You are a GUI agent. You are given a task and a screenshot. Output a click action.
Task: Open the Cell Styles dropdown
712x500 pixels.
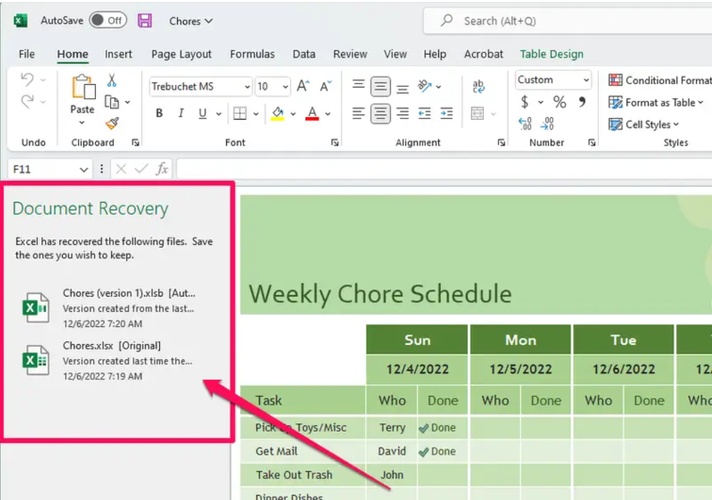646,124
